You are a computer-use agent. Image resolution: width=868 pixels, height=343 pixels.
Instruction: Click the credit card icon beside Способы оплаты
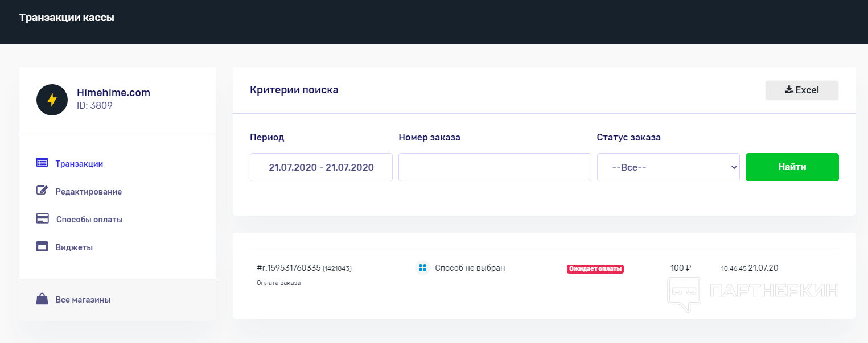(x=42, y=218)
